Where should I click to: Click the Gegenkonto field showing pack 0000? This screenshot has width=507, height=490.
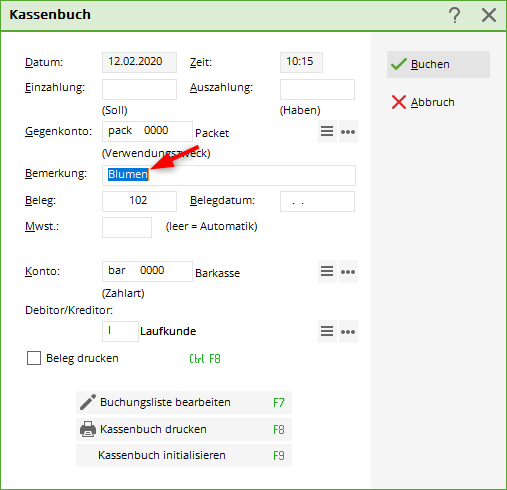tap(147, 131)
